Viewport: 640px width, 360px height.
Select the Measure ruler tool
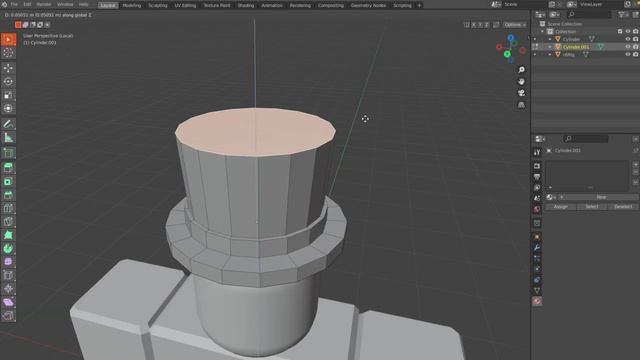point(8,138)
